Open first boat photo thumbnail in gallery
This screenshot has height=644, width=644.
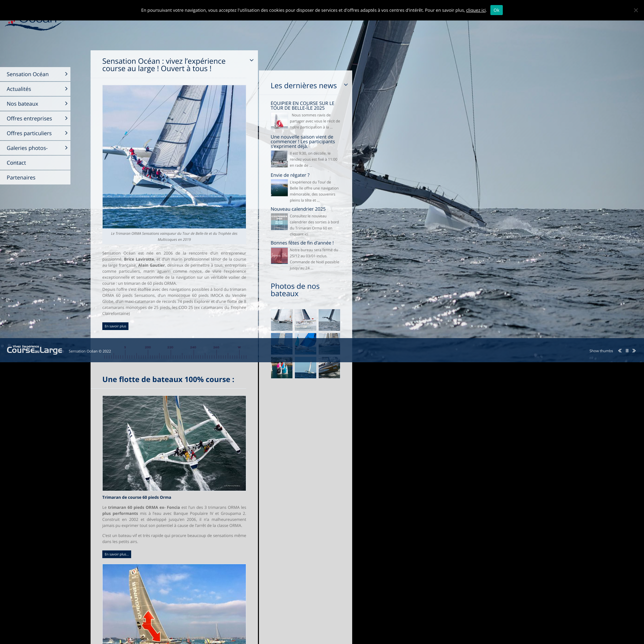(282, 320)
